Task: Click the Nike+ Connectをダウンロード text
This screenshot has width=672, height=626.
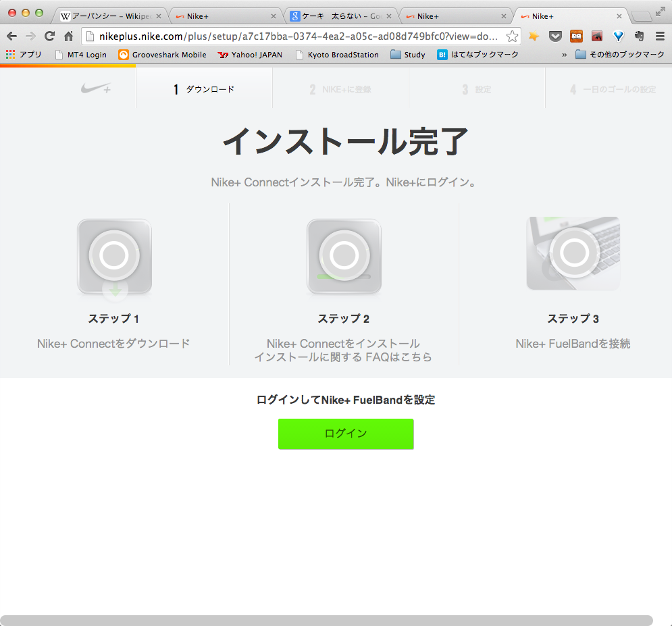Action: [x=113, y=344]
